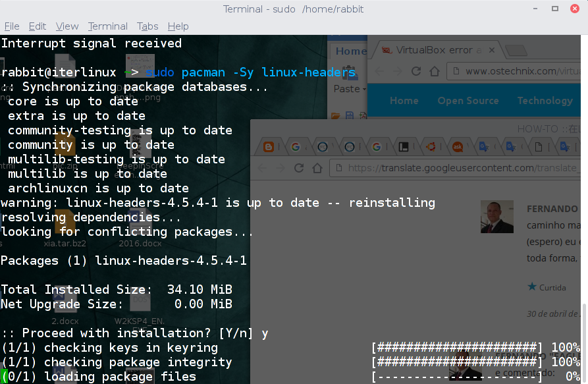Open the Terminal menu in menu bar
This screenshot has width=588, height=384.
pyautogui.click(x=107, y=26)
